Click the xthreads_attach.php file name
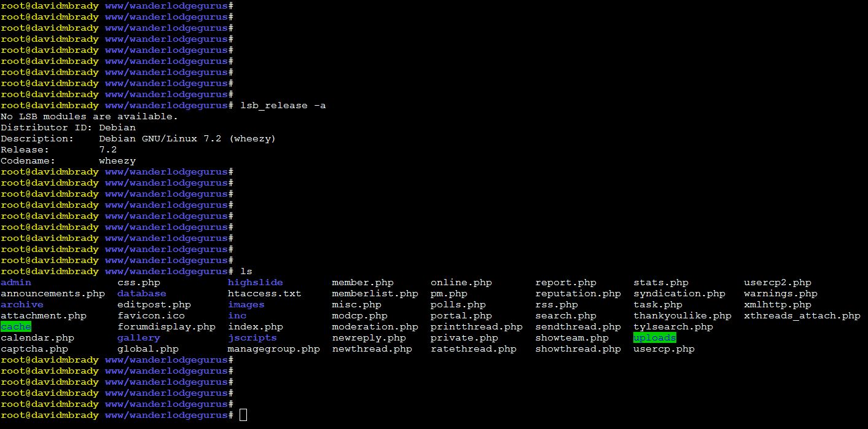The width and height of the screenshot is (868, 429). (802, 316)
